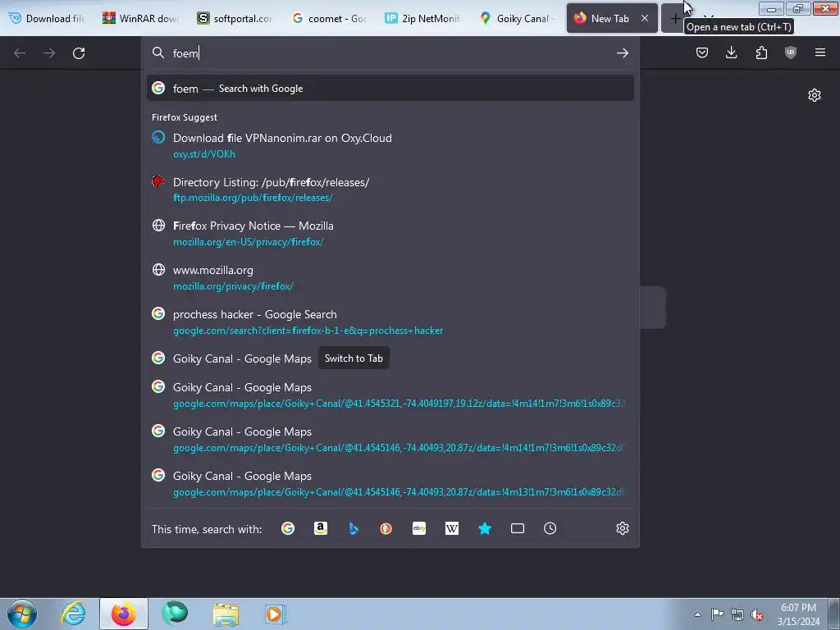Open Download file VPNanonim.rar suggestion
The image size is (840, 630).
[390, 145]
